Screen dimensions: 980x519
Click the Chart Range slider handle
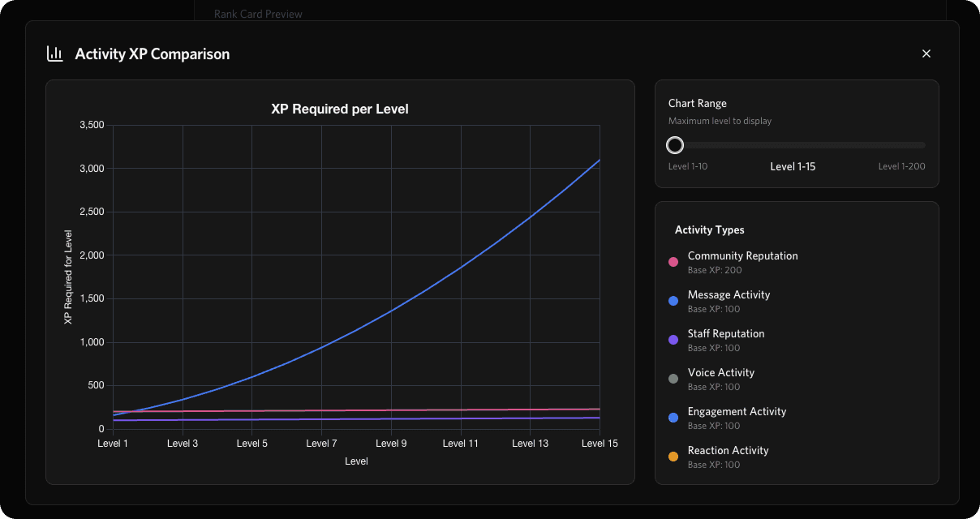coord(675,145)
